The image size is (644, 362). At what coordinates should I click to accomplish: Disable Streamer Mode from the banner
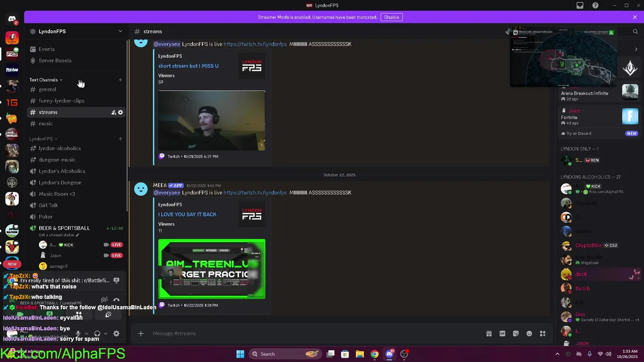coord(391,17)
